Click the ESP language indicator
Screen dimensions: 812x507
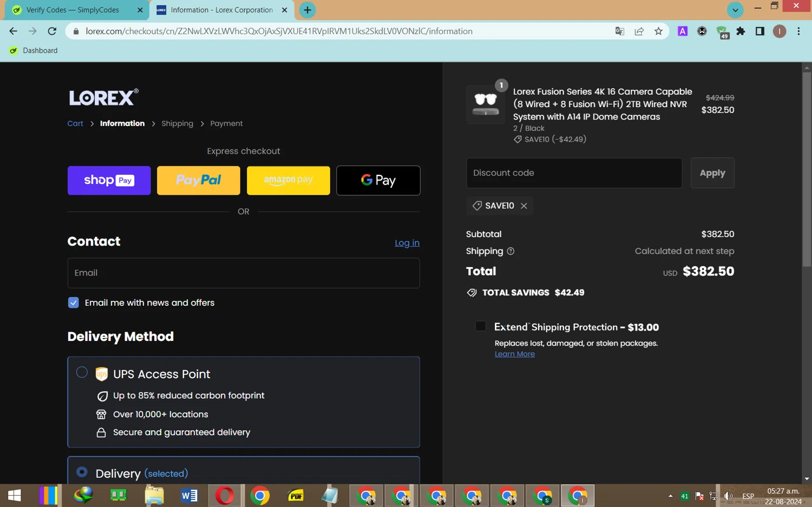click(748, 496)
